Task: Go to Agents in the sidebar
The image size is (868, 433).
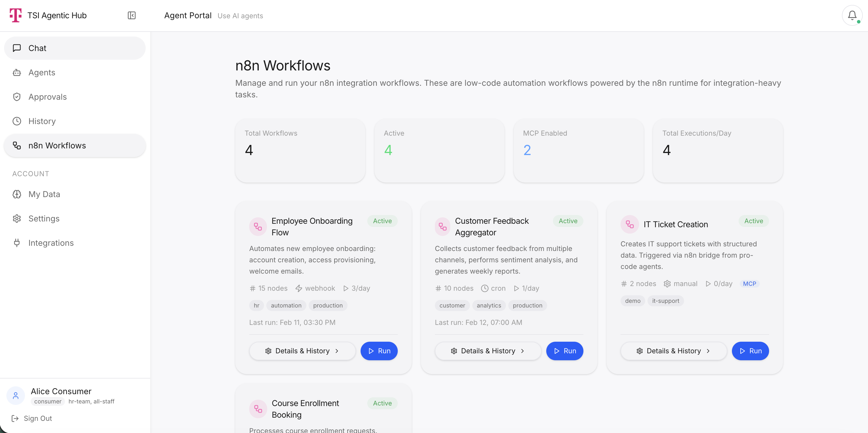Action: [75, 72]
